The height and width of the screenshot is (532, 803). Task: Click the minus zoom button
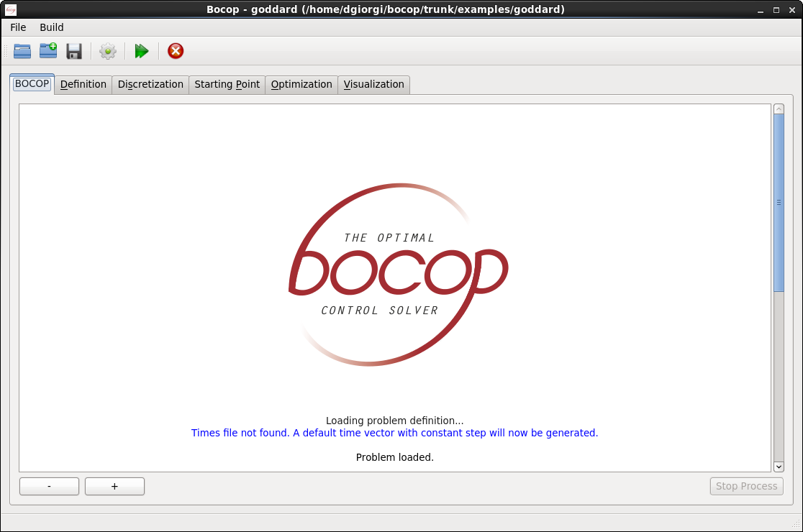pos(49,487)
